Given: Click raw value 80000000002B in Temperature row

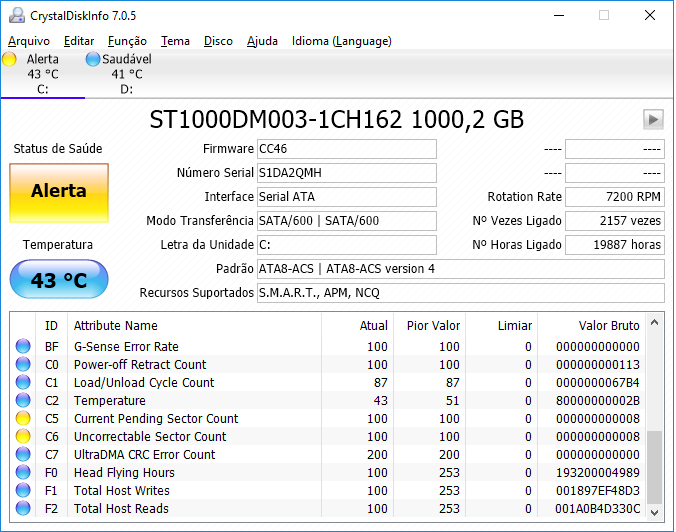Looking at the screenshot, I should 598,401.
